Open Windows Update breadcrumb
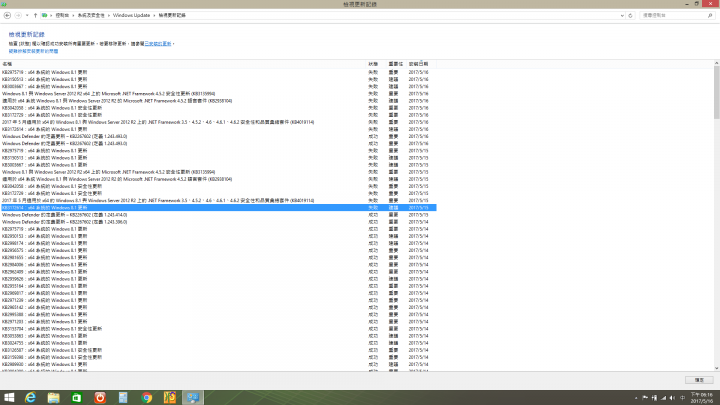720x405 pixels. [131, 15]
